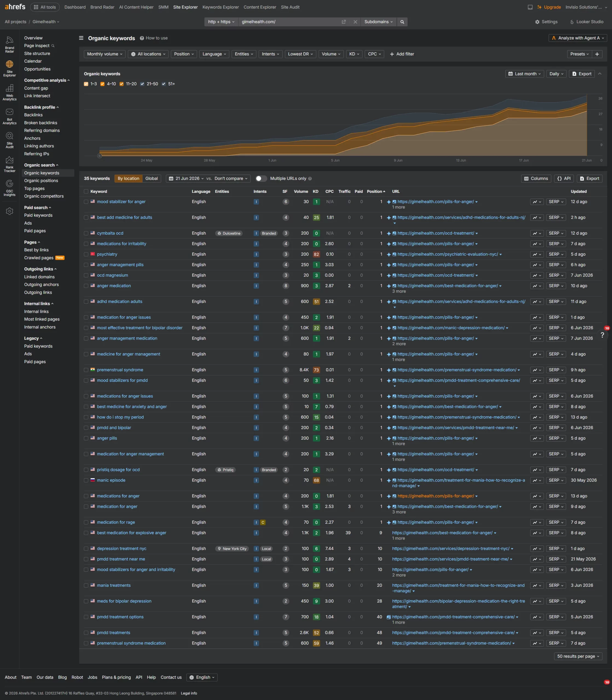Uncheck the 4–10 positions checkbox

(x=102, y=84)
